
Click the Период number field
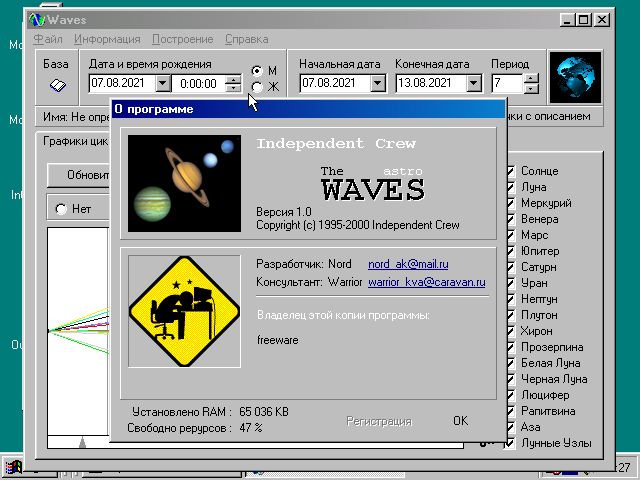(507, 84)
